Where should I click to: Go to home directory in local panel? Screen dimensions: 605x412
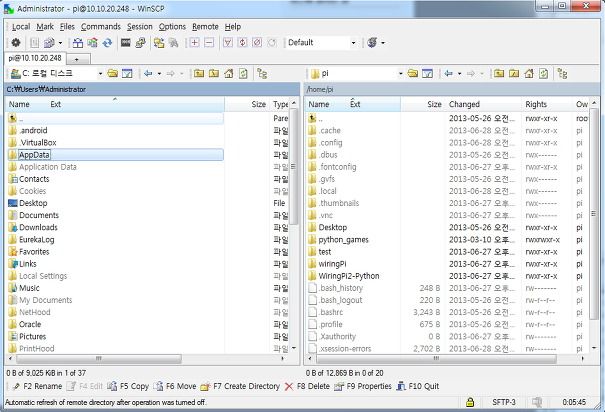click(229, 73)
